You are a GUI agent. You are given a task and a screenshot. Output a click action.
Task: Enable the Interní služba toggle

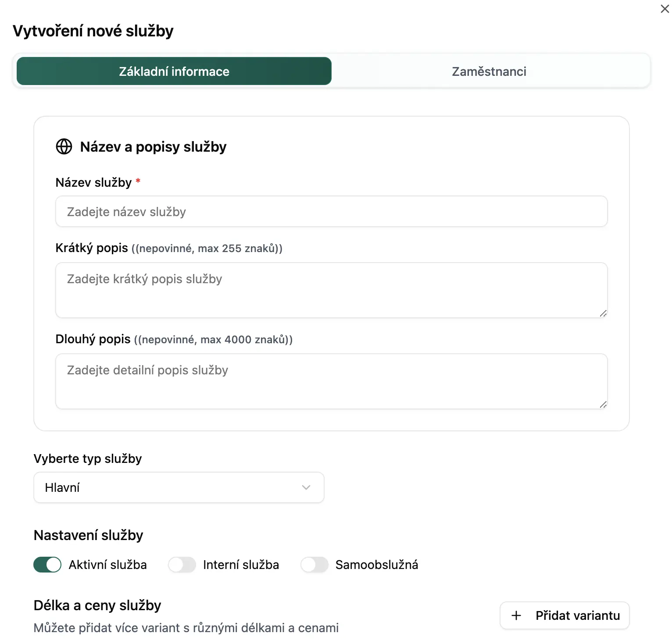click(x=182, y=565)
